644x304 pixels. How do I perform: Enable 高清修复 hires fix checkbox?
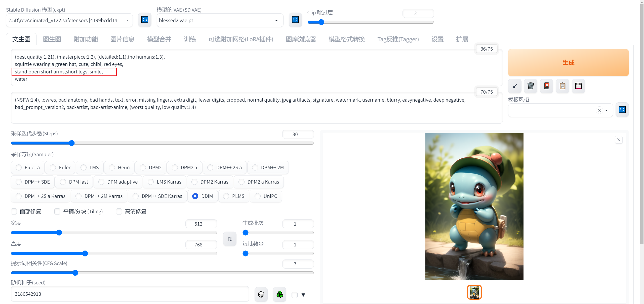click(x=119, y=211)
